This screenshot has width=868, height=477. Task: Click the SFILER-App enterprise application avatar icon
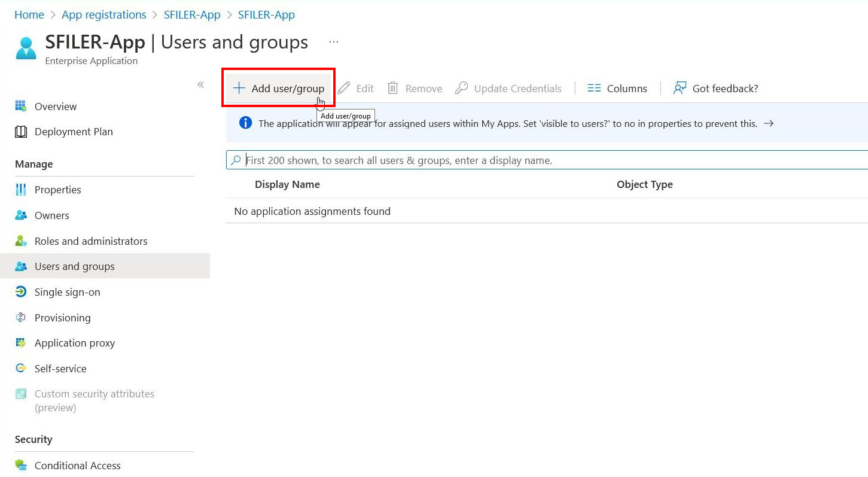[x=26, y=48]
